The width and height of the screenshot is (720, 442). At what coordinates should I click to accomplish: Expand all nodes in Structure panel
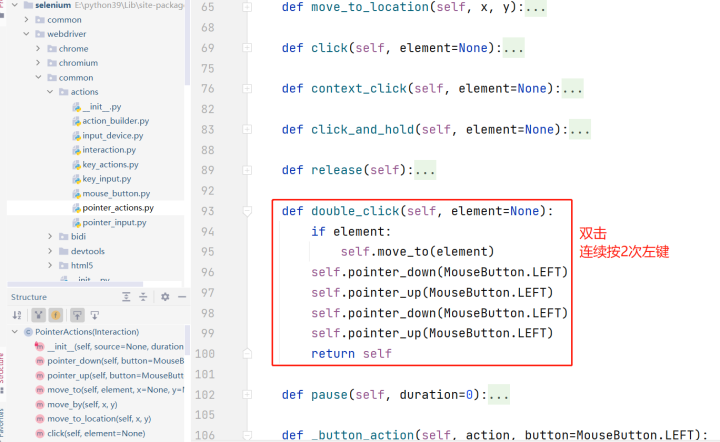coord(126,297)
